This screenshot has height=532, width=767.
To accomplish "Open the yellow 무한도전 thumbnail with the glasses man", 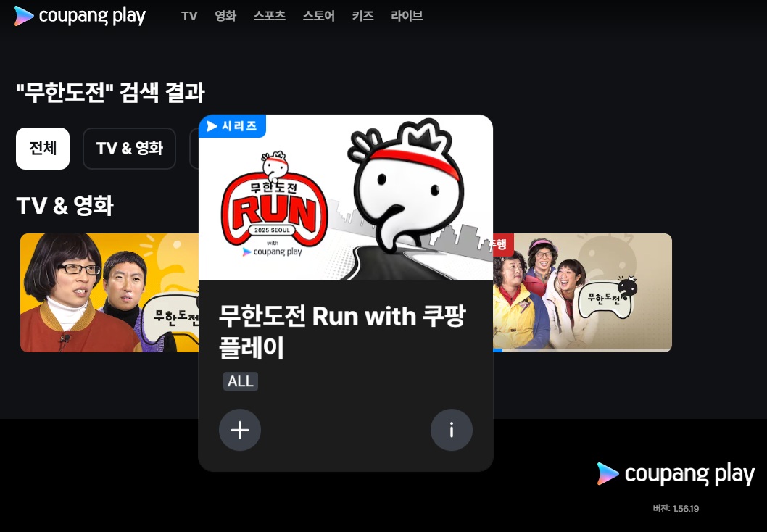I will click(x=109, y=292).
